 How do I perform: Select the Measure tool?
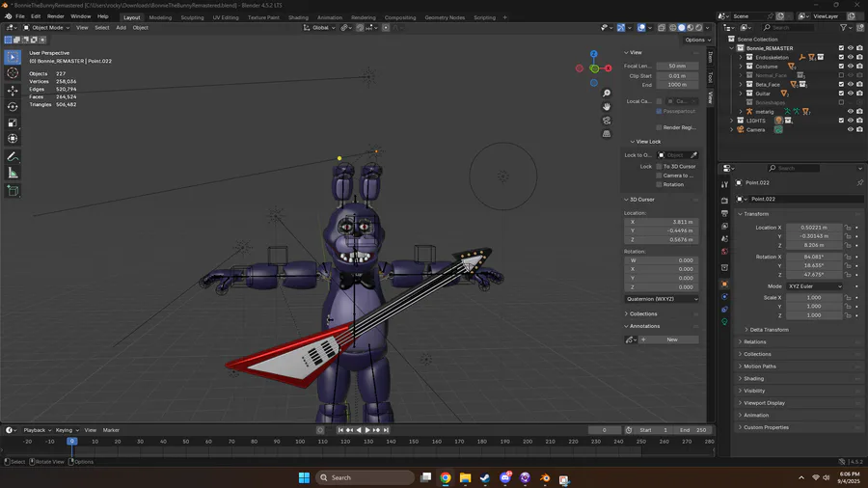(13, 174)
